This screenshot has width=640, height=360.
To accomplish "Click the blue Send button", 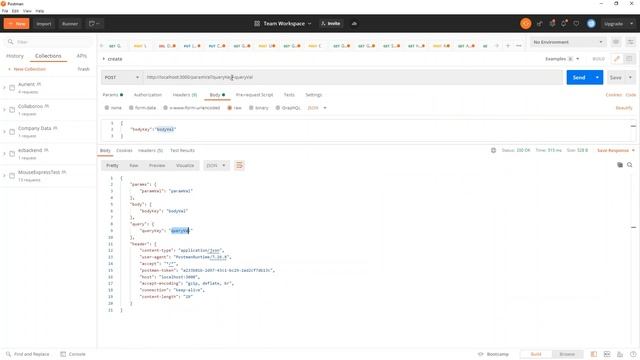I will tap(579, 77).
